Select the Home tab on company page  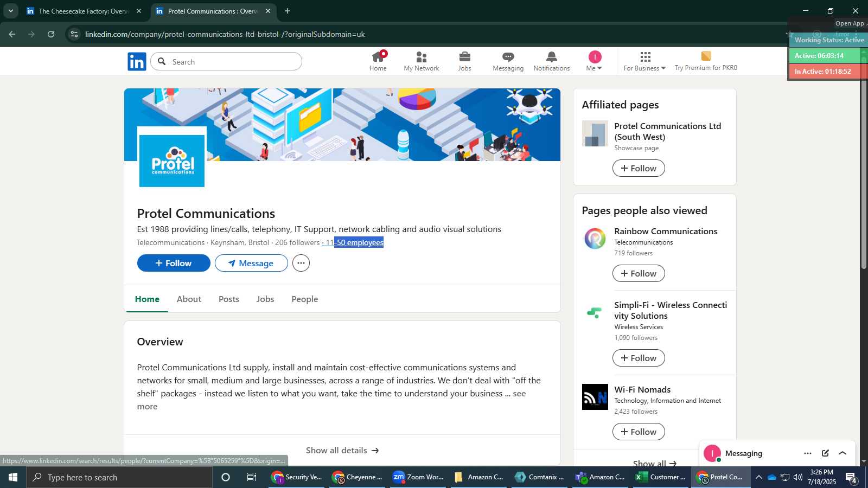click(147, 299)
